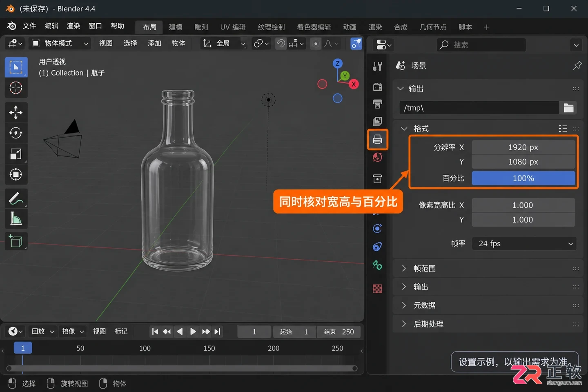Toggle snapping magnet in header
Viewport: 588px width, 392px height.
[281, 43]
